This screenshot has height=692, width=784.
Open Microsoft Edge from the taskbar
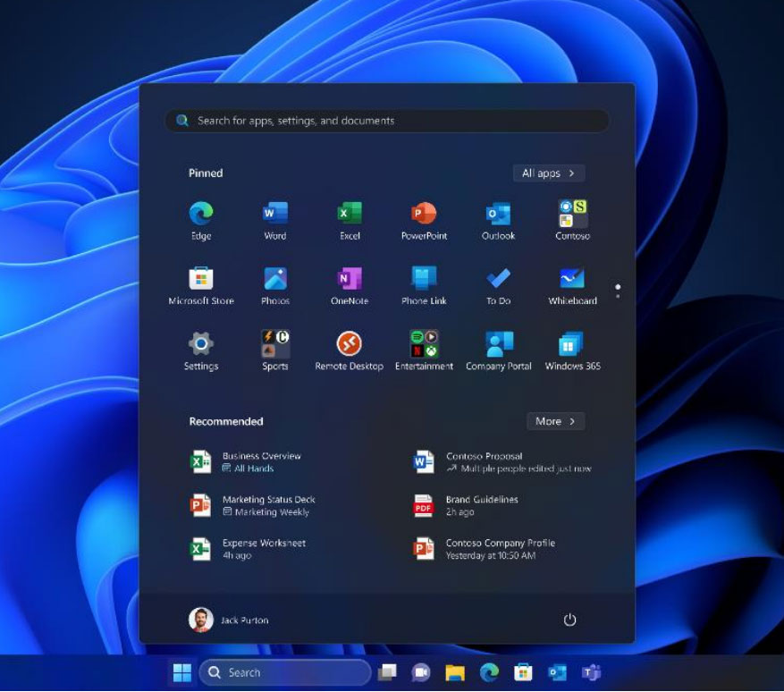[x=489, y=672]
